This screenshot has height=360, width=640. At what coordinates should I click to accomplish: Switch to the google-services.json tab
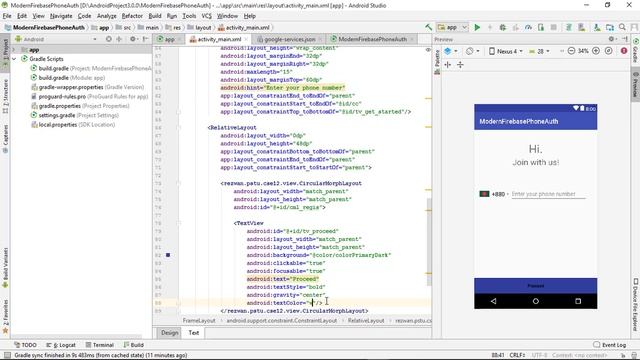click(x=289, y=39)
